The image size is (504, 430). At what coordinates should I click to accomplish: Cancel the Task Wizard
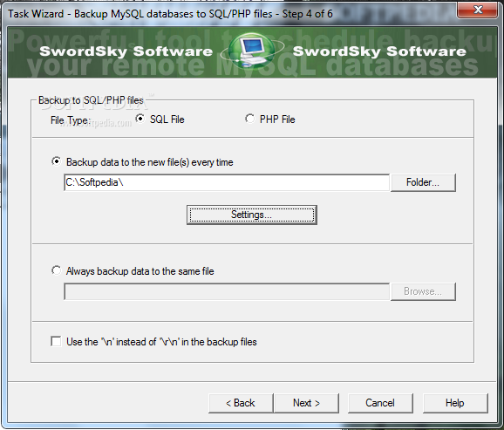click(x=380, y=403)
